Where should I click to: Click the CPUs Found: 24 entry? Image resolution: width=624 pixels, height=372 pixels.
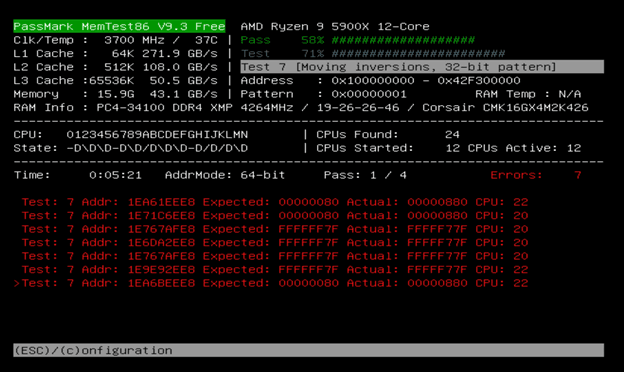388,134
